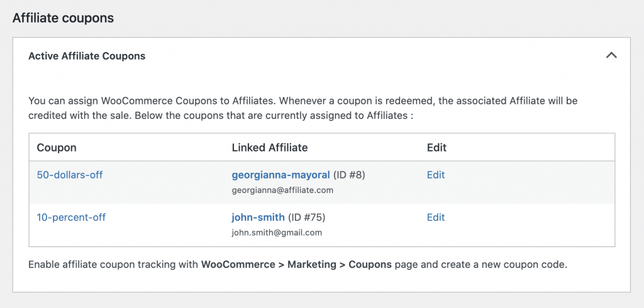Open the 10-percent-off coupon link
Image resolution: width=644 pixels, height=308 pixels.
pyautogui.click(x=71, y=217)
